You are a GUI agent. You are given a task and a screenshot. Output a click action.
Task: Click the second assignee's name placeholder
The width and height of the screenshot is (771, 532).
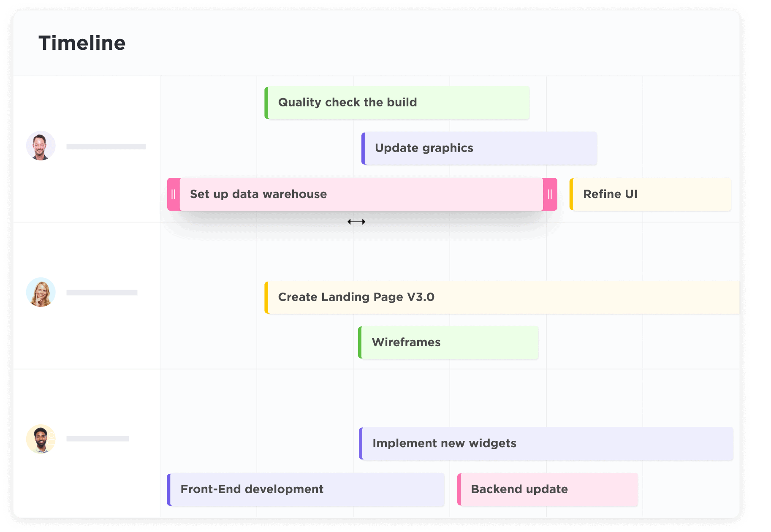[102, 293]
